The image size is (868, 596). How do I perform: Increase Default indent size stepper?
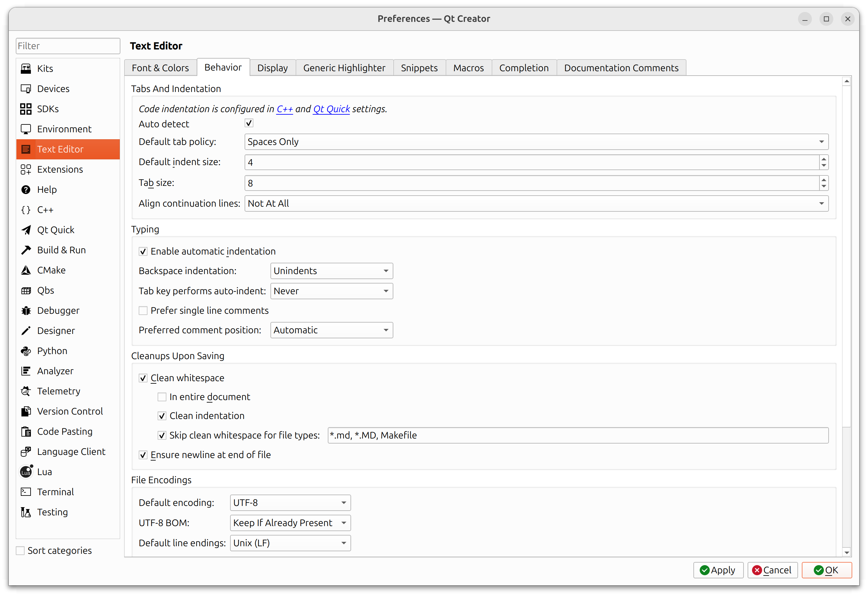coord(824,159)
